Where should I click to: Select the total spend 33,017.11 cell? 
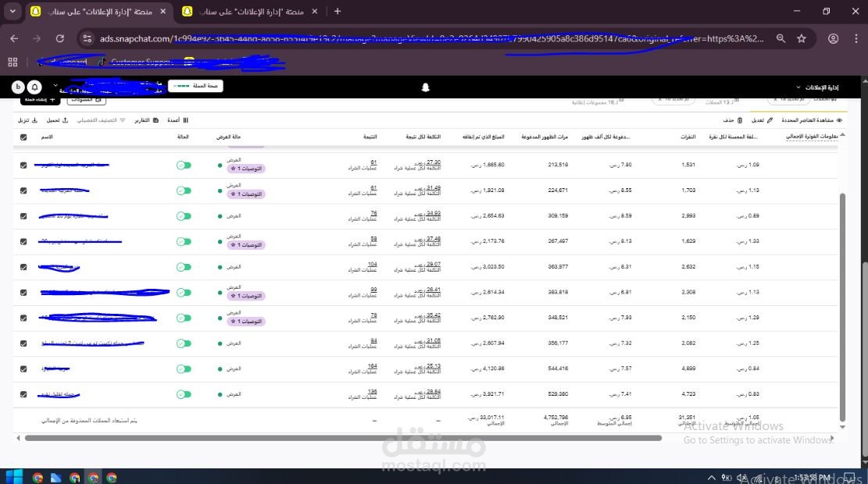485,421
